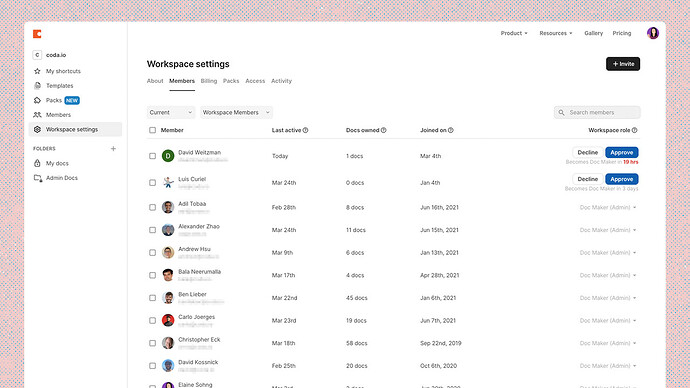This screenshot has width=690, height=388.
Task: Switch to the Members tab
Action: coord(182,81)
